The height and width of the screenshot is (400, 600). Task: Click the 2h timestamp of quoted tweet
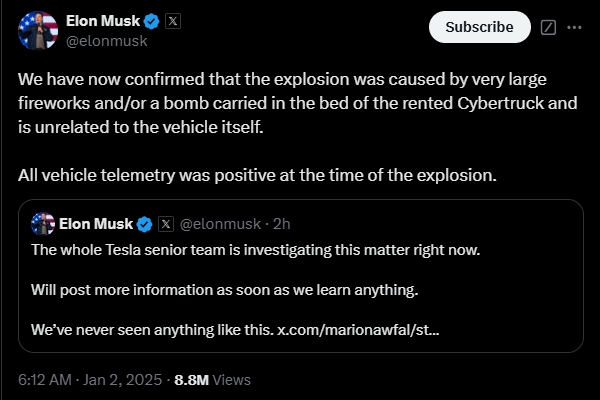[281, 222]
